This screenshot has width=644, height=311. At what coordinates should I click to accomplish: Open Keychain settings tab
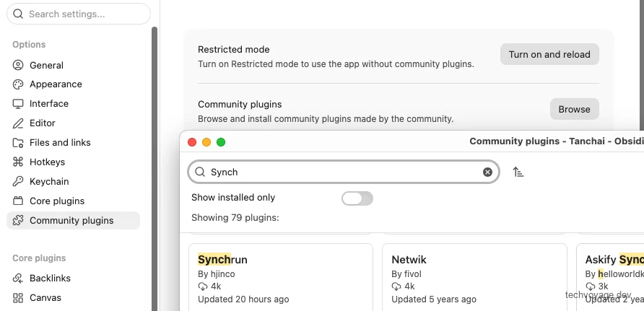(73, 181)
